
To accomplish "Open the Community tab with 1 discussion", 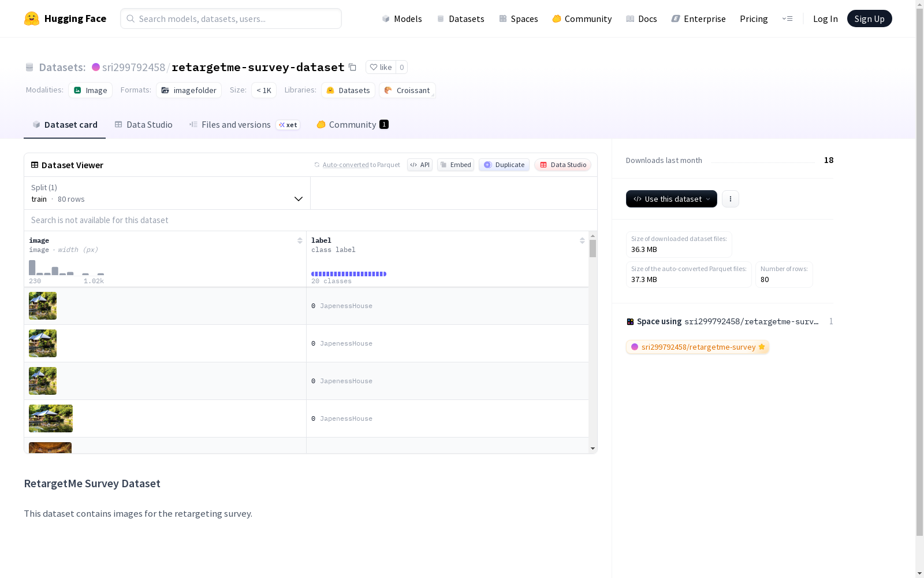I will (352, 125).
